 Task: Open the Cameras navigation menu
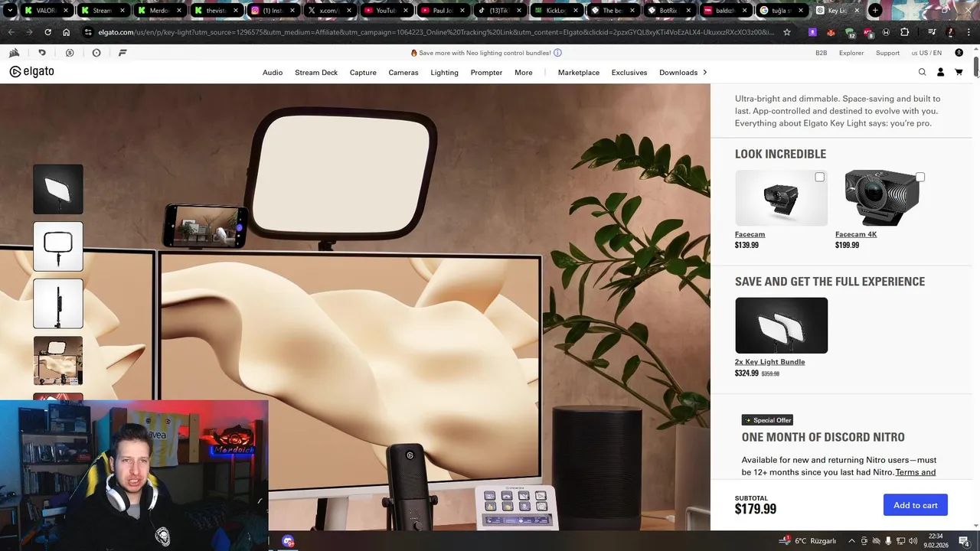(x=403, y=73)
